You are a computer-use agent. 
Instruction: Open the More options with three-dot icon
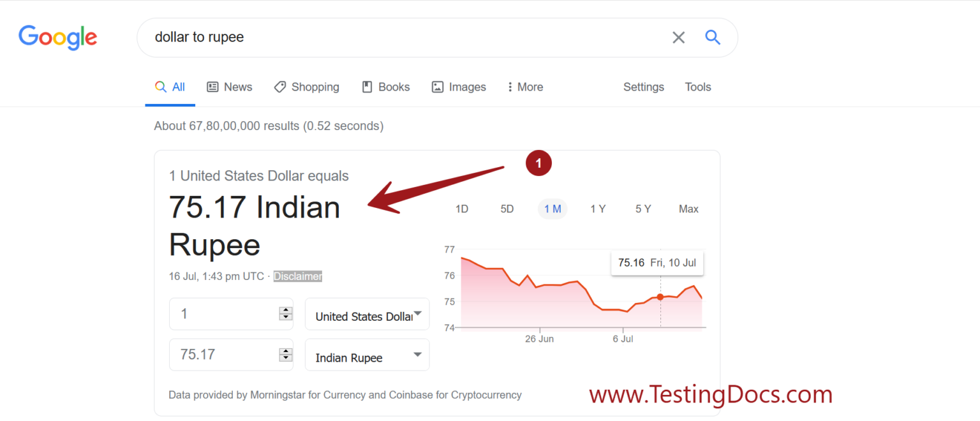pos(524,87)
